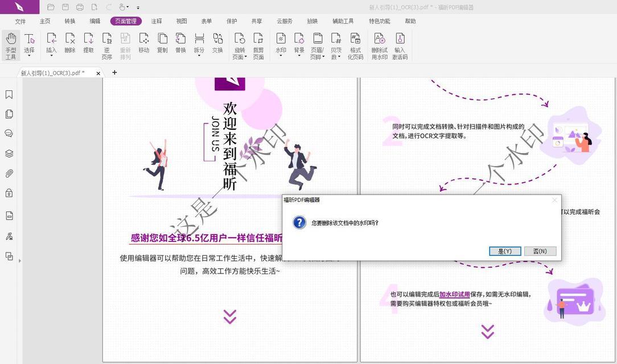The image size is (617, 364).
Task: Open the Pages thumbnail panel in sidebar
Action: tap(9, 114)
